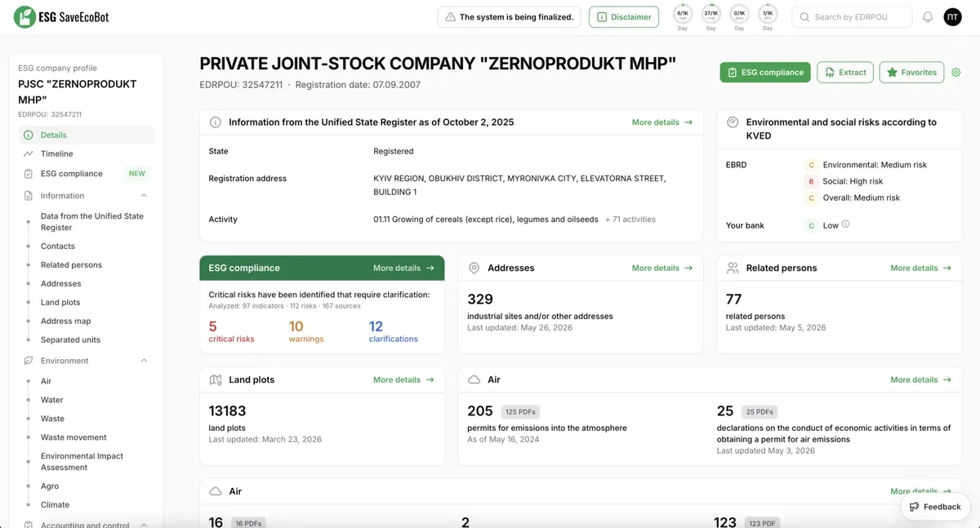This screenshot has height=528, width=980.
Task: Click the cloud icon beside the 205 permits Air card
Action: click(474, 379)
